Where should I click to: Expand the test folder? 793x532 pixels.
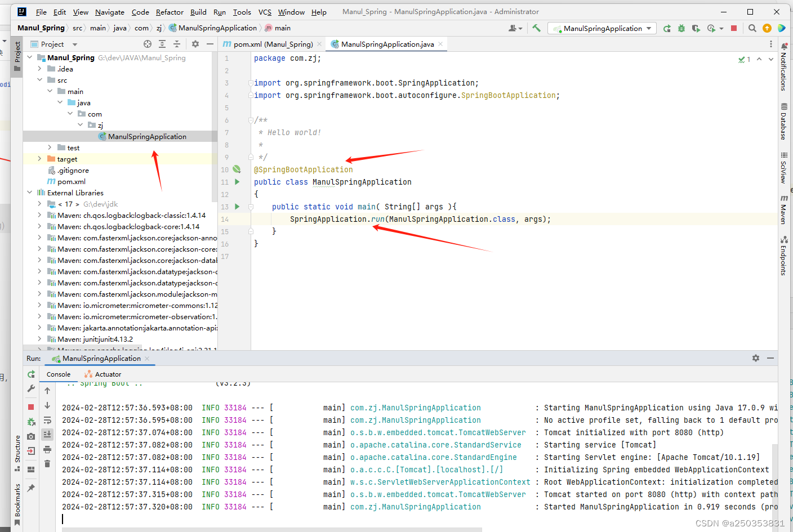tap(50, 147)
